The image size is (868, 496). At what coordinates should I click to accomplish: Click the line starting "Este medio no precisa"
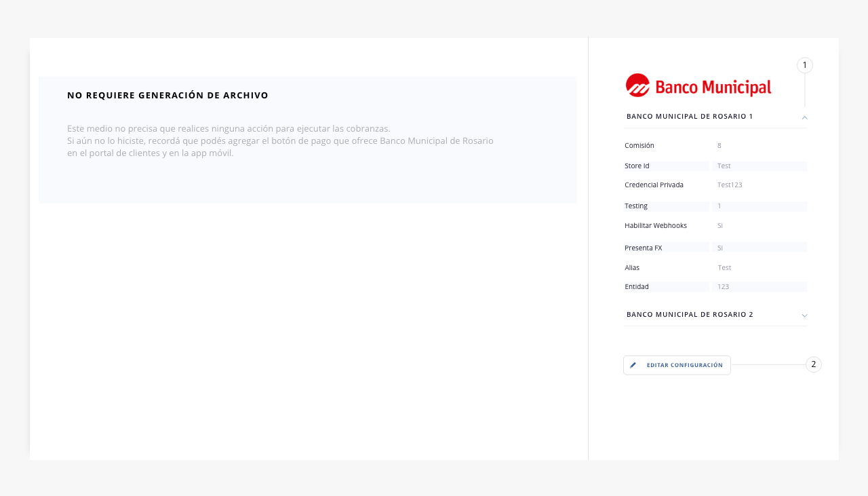229,129
